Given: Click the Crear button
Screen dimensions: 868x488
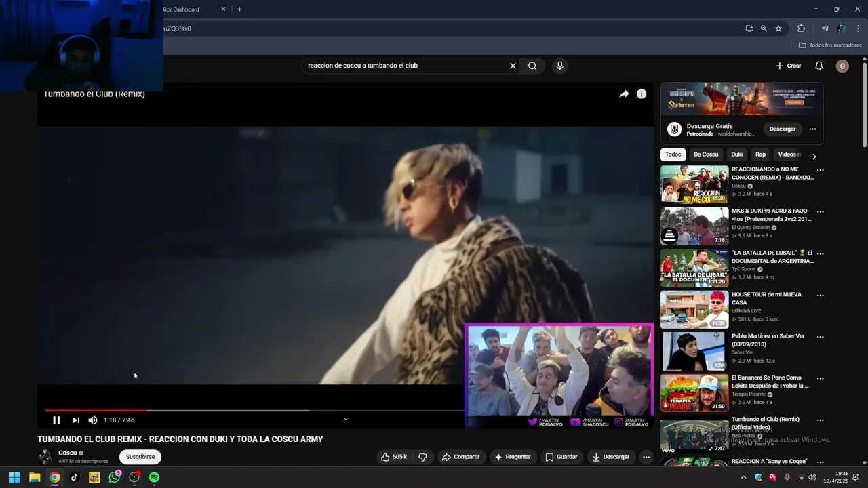Looking at the screenshot, I should click(789, 66).
